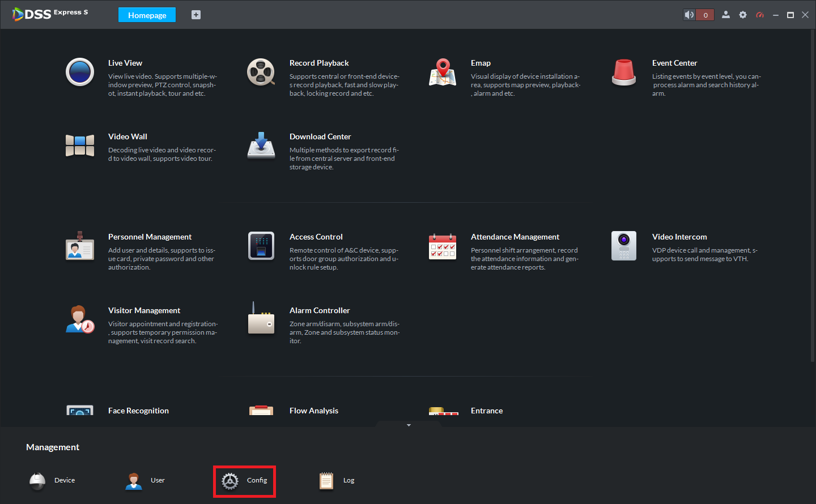Click the Download Center title text
816x504 pixels.
point(320,136)
